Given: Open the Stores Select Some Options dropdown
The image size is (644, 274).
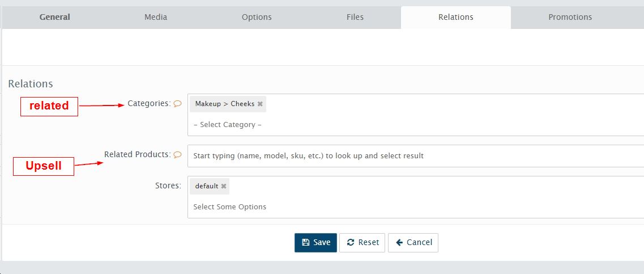Looking at the screenshot, I should (416, 207).
